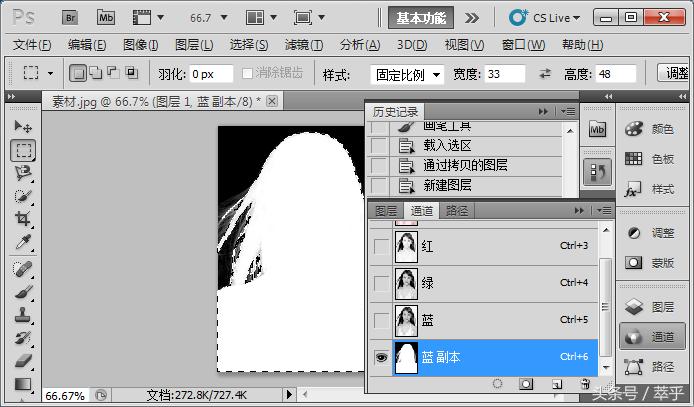This screenshot has width=694, height=407.
Task: Select the Clone Stamp tool
Action: (23, 315)
